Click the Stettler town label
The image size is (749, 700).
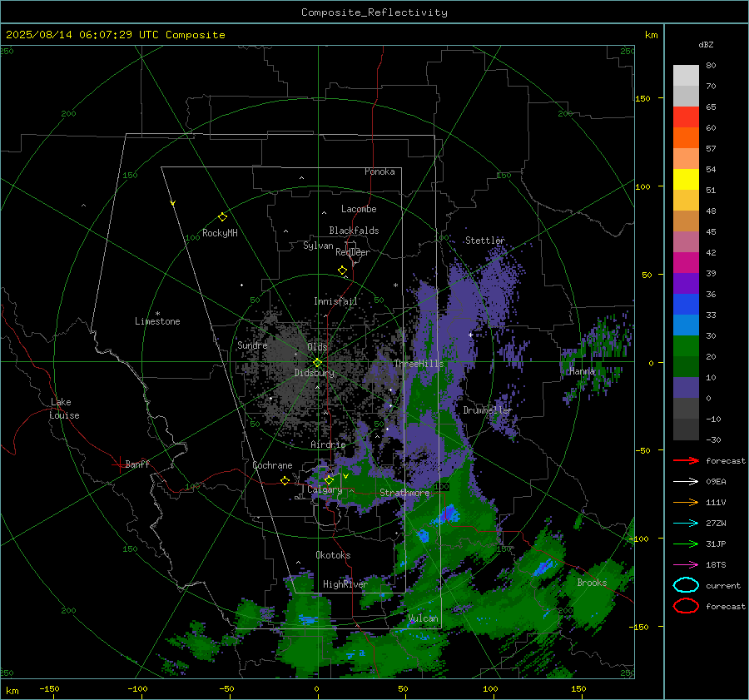(485, 241)
